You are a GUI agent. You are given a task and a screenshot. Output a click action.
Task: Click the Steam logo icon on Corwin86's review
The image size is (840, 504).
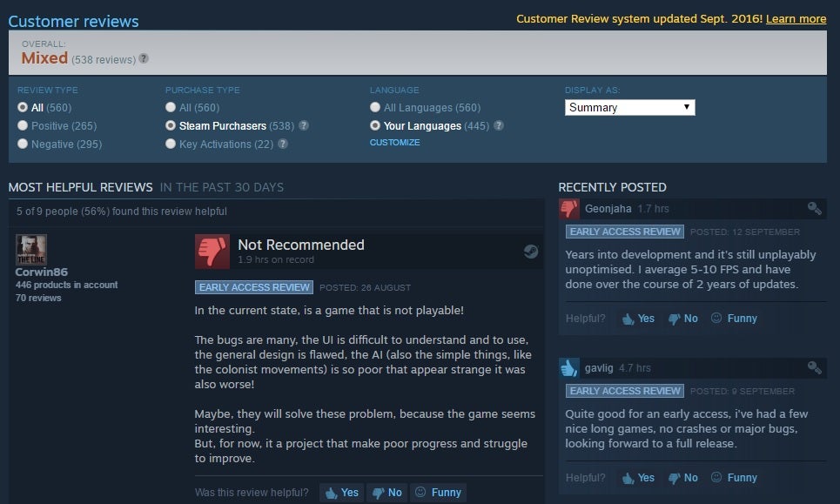[530, 252]
